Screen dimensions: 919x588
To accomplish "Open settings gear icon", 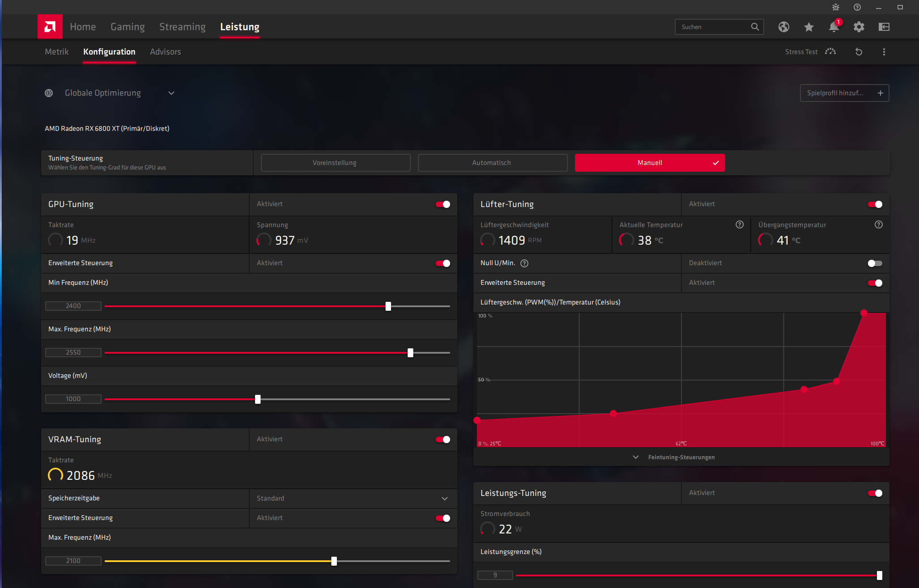I will 859,27.
